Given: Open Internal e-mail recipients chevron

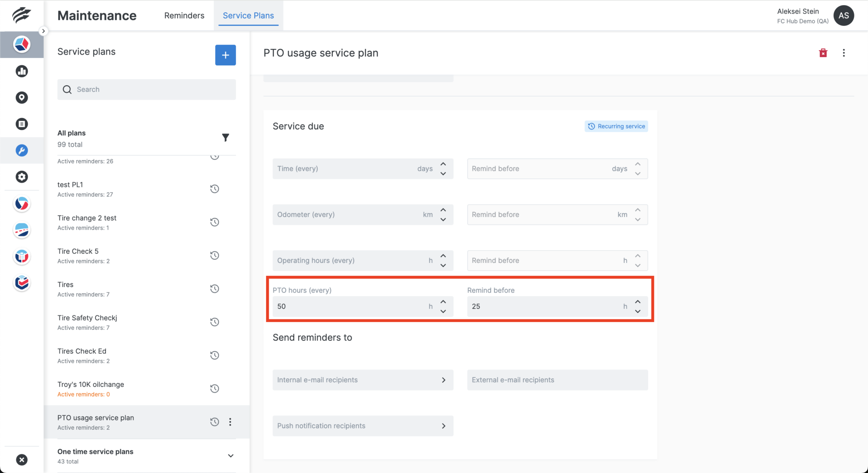Looking at the screenshot, I should click(x=444, y=380).
